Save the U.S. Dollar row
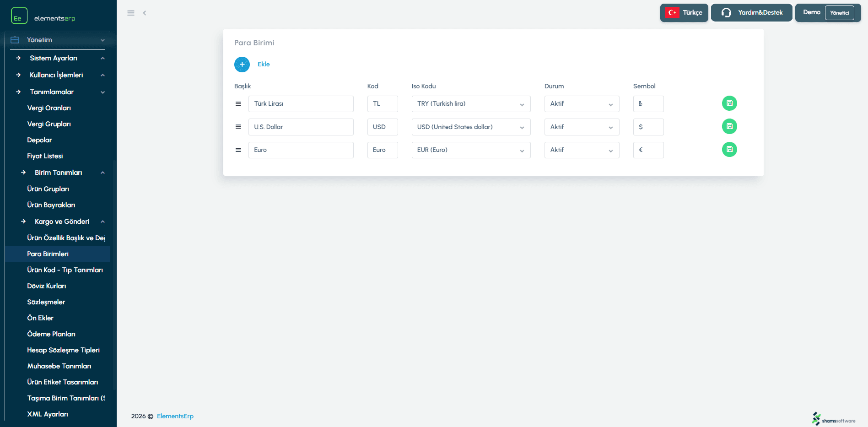The height and width of the screenshot is (427, 868). [729, 126]
